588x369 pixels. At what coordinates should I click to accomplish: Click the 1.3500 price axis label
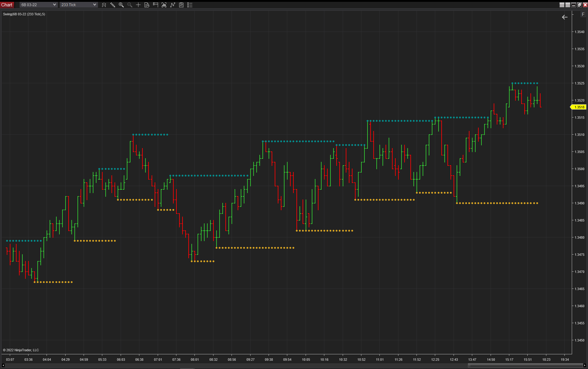[579, 169]
